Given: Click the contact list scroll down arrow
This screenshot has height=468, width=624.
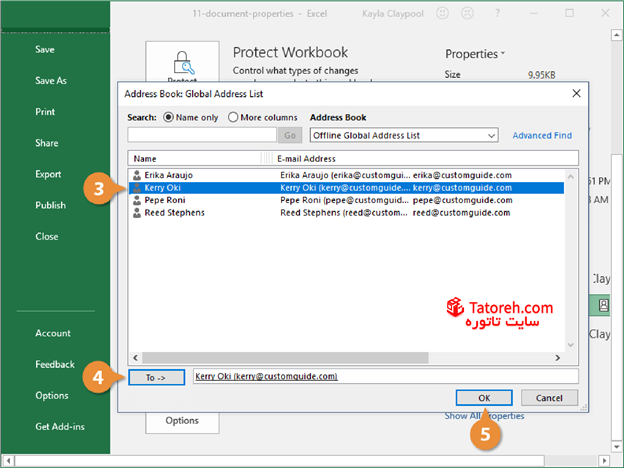Looking at the screenshot, I should tap(571, 345).
